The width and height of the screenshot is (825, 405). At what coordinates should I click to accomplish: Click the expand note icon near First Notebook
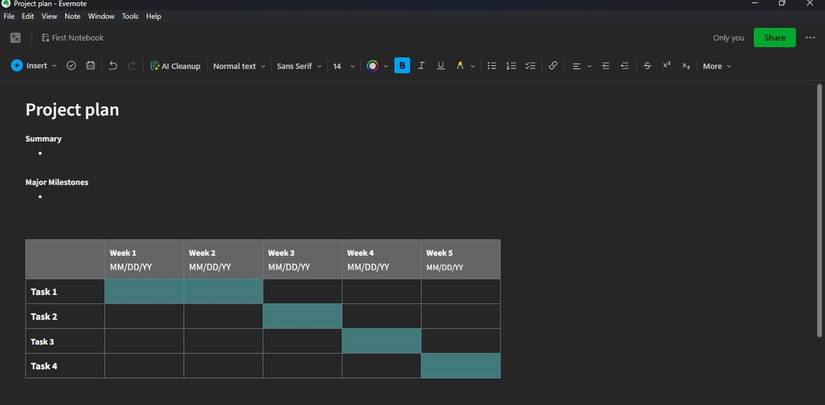tap(16, 38)
